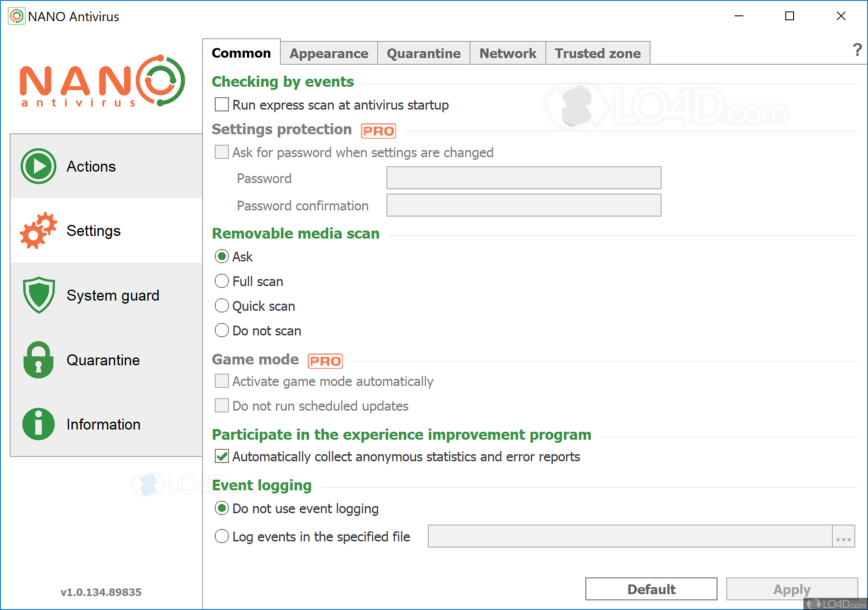Open the System guard sidebar section

(106, 295)
